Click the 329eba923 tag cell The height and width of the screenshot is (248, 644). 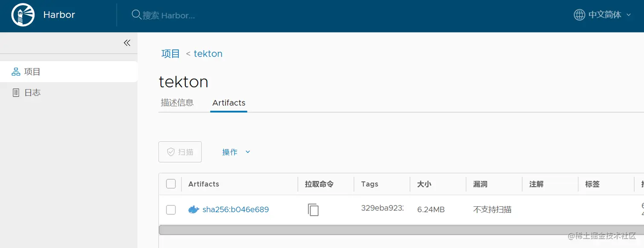click(x=382, y=208)
